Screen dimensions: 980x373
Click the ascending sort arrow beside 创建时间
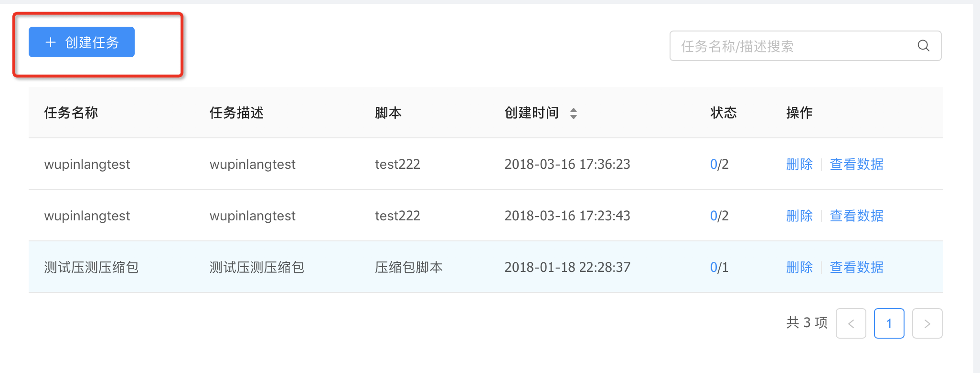(574, 110)
